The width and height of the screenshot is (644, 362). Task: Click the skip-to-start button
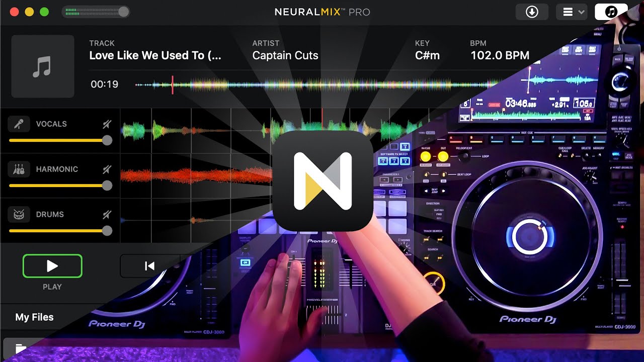coord(149,266)
